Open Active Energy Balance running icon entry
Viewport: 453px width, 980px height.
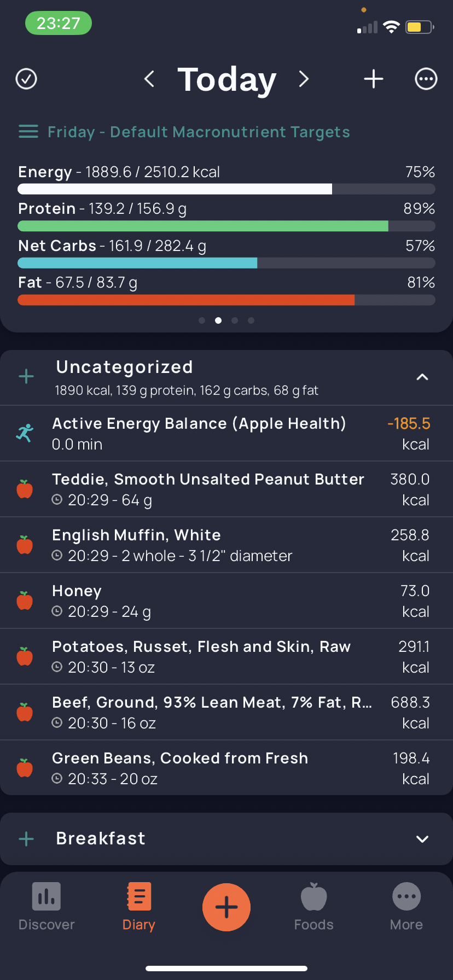tap(226, 434)
